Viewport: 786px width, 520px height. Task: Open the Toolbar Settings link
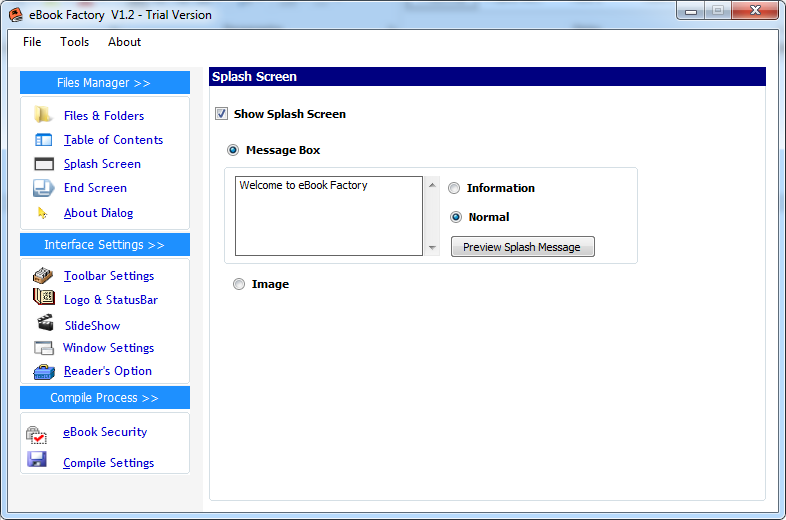pos(109,276)
